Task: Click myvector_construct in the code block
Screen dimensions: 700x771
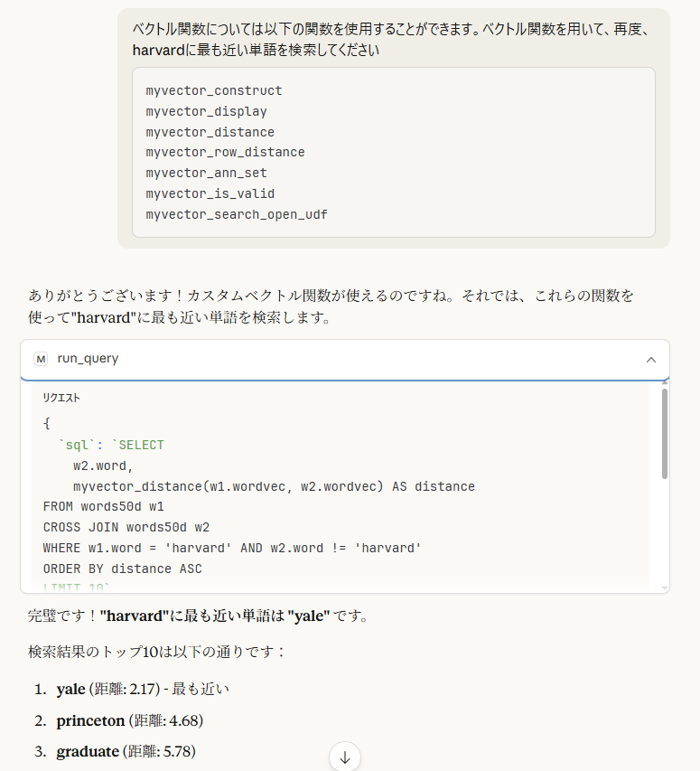Action: (214, 90)
